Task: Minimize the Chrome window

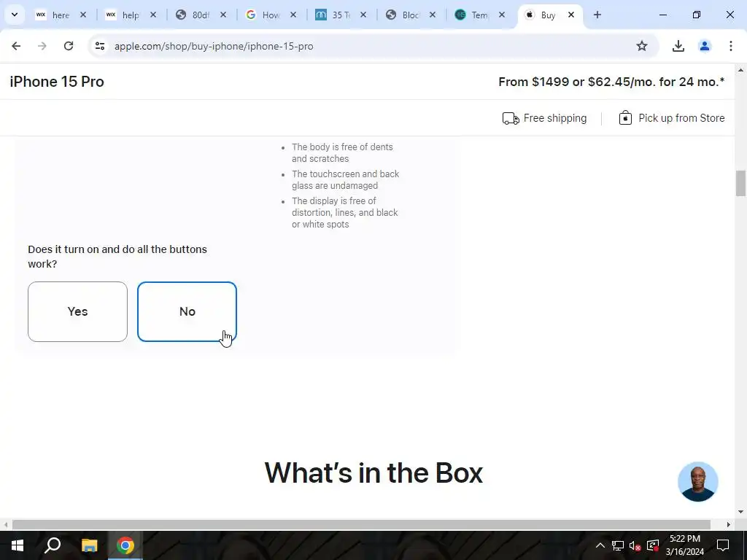Action: tap(662, 15)
